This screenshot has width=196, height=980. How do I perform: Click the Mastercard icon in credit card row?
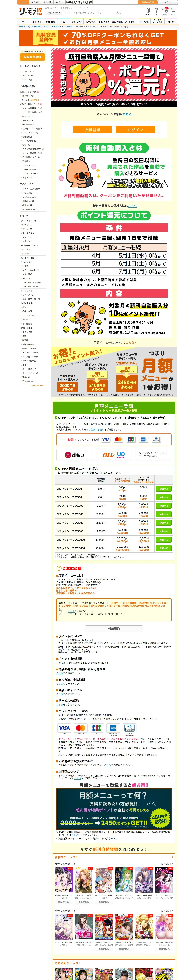coord(118,439)
